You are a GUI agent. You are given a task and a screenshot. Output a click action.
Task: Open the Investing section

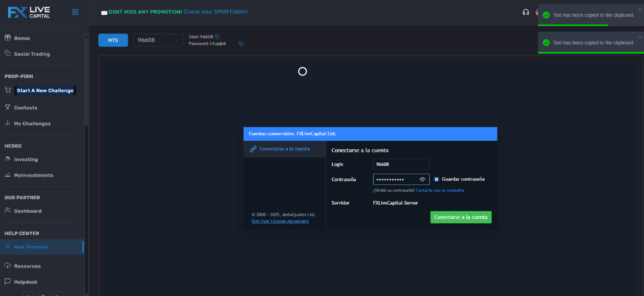26,159
